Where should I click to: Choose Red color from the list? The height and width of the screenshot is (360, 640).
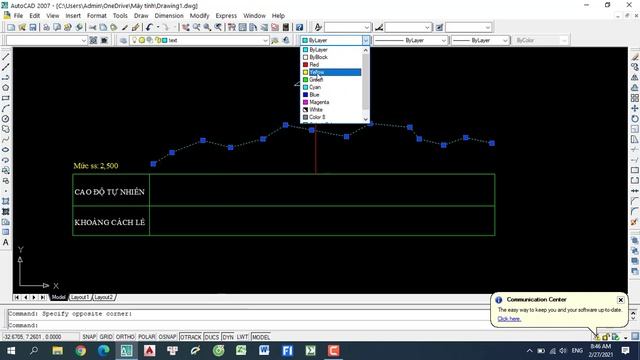pos(331,64)
